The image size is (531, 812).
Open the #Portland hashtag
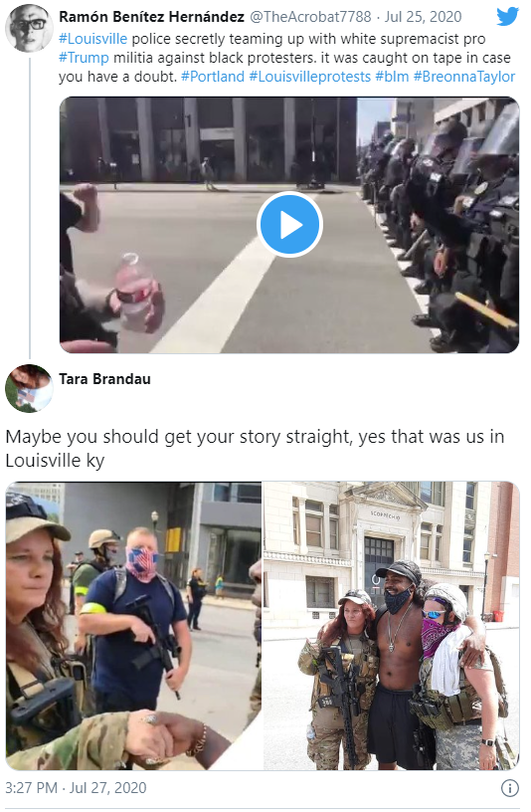pyautogui.click(x=212, y=77)
